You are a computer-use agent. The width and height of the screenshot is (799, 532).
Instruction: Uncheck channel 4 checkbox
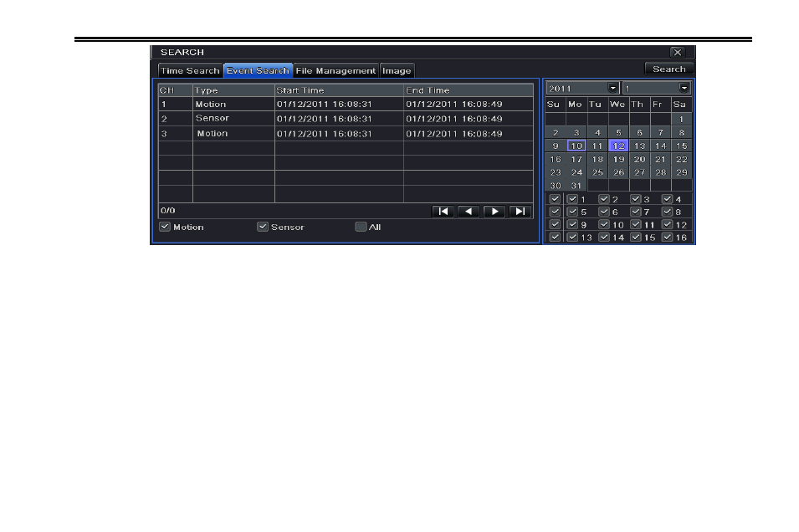click(667, 199)
